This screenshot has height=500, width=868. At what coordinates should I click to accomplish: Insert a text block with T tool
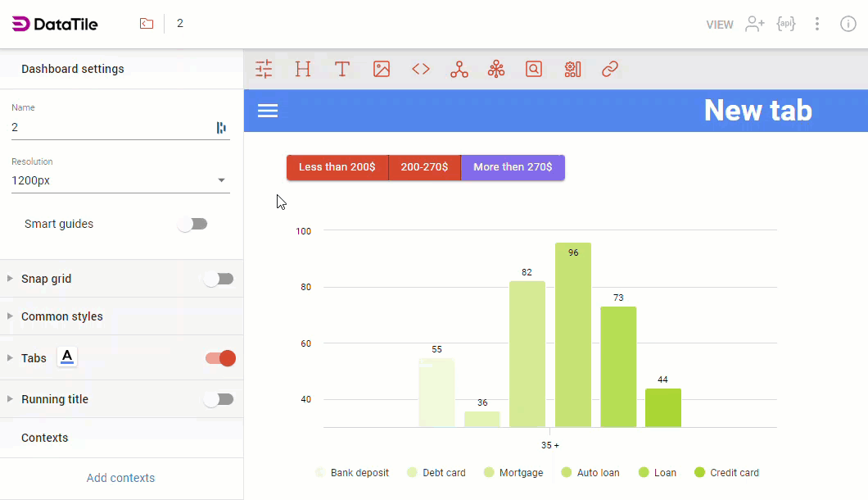click(x=342, y=70)
